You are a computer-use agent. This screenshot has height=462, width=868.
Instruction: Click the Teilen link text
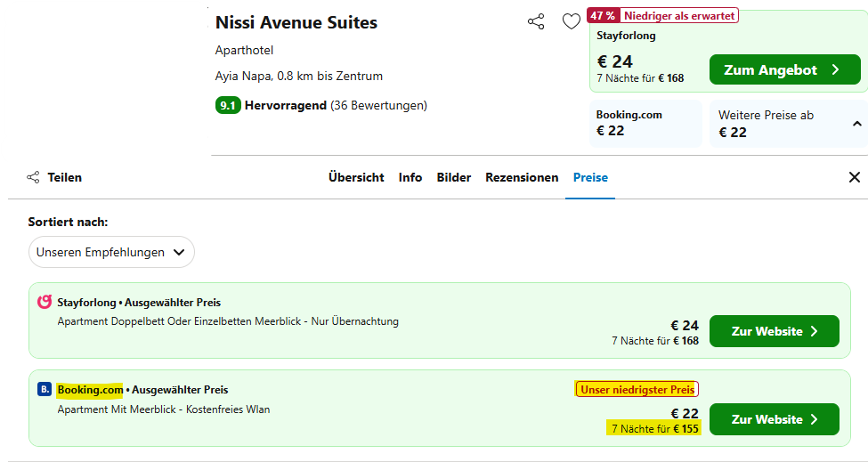[65, 178]
